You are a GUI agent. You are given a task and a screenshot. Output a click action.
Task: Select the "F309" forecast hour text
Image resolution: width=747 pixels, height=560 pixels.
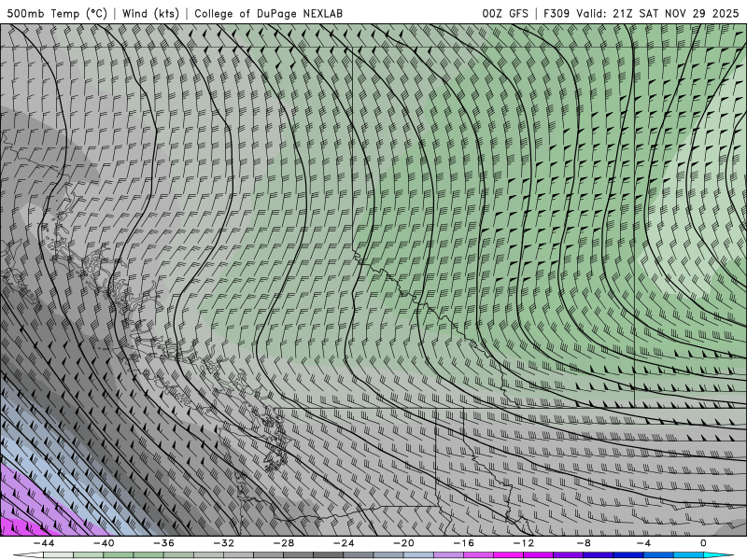pos(557,13)
